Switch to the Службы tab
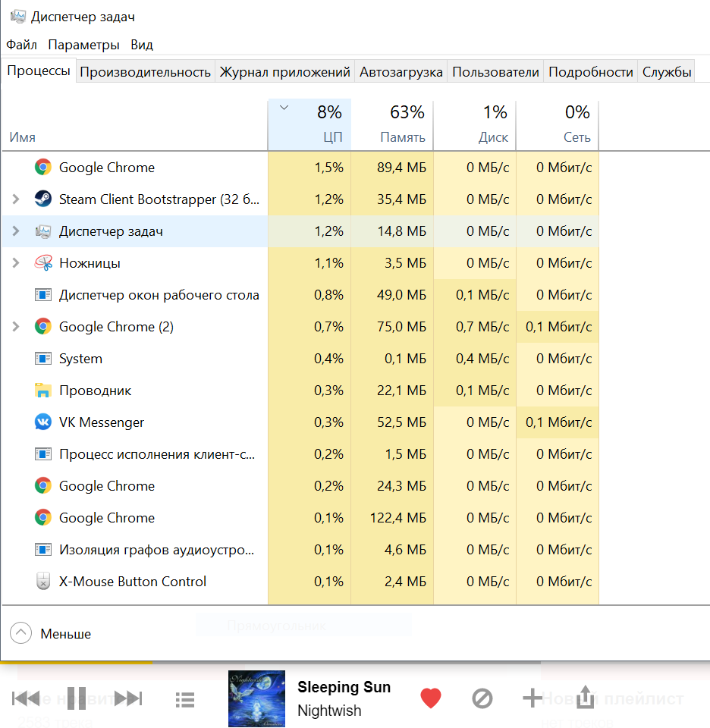 point(667,72)
